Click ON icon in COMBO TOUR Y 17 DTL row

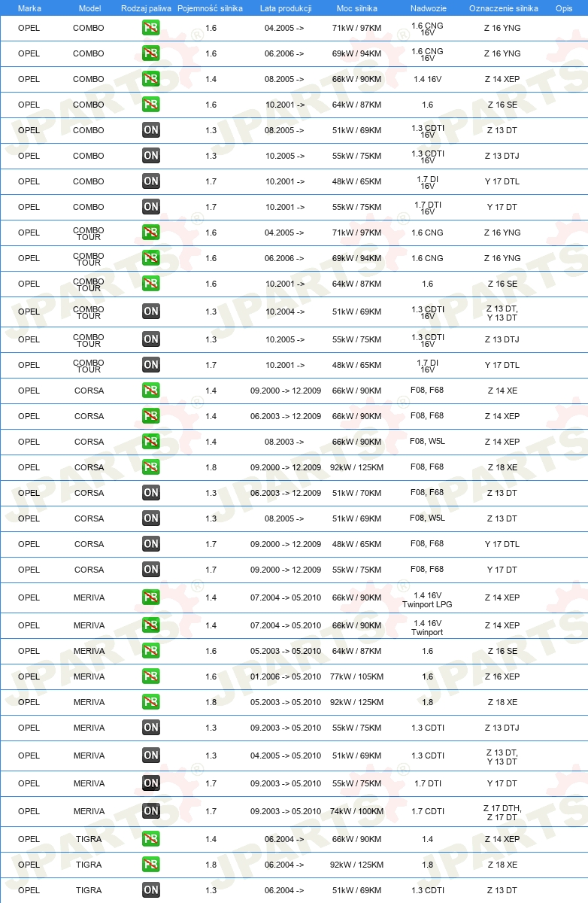[x=150, y=365]
